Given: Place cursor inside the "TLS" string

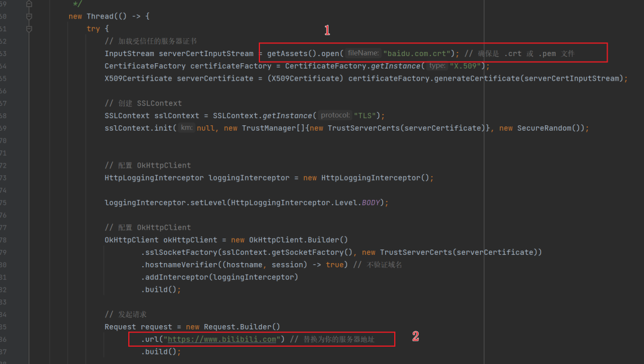Looking at the screenshot, I should point(364,115).
